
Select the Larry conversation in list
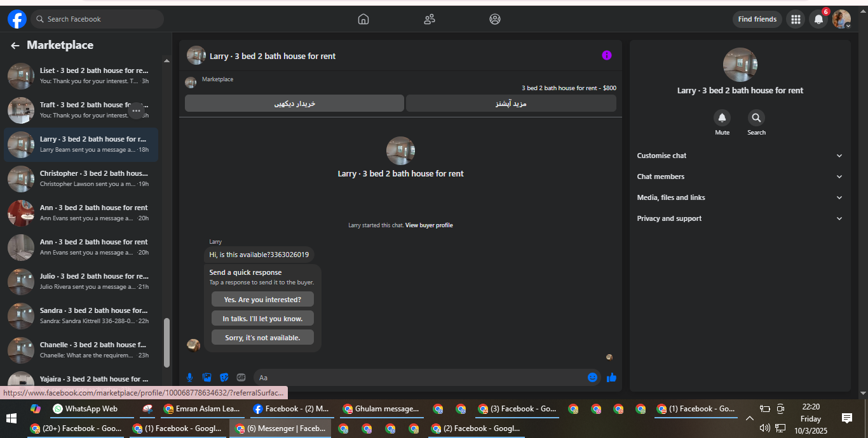pos(81,145)
